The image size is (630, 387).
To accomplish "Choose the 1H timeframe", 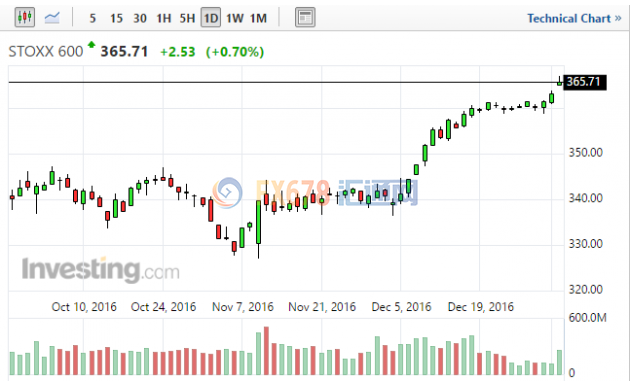I will coord(164,18).
